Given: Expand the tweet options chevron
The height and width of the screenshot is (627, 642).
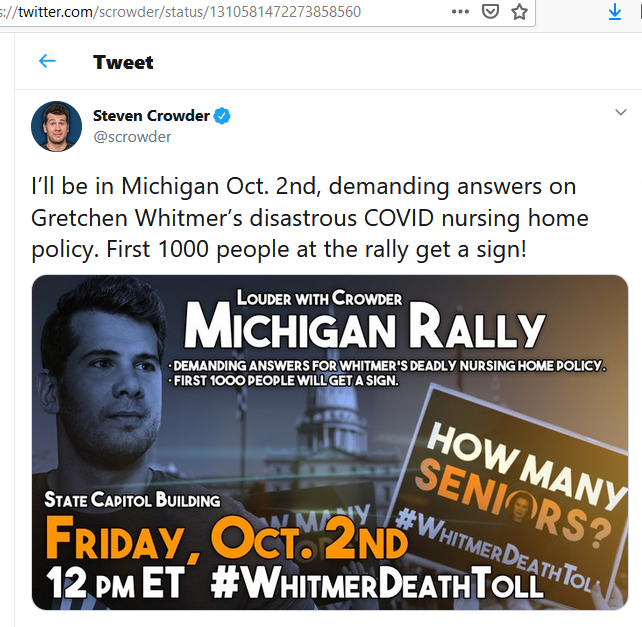Looking at the screenshot, I should click(621, 112).
